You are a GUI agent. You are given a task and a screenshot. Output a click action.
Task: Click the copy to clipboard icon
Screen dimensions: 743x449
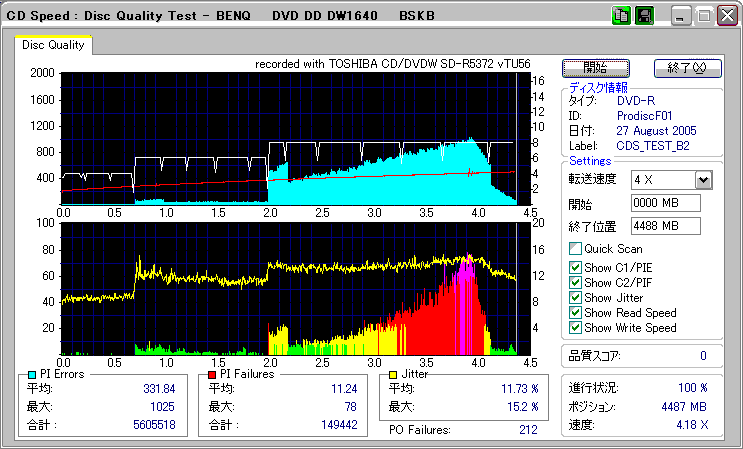click(x=620, y=16)
